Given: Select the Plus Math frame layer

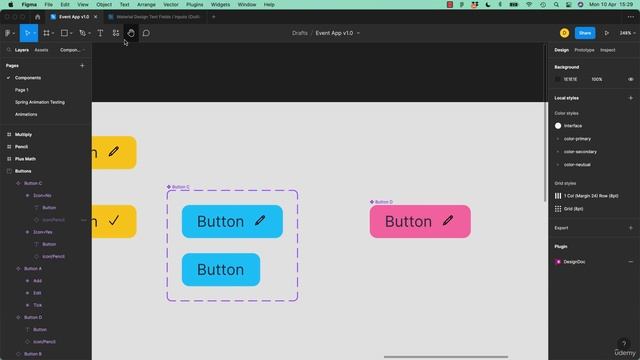Looking at the screenshot, I should (x=25, y=159).
